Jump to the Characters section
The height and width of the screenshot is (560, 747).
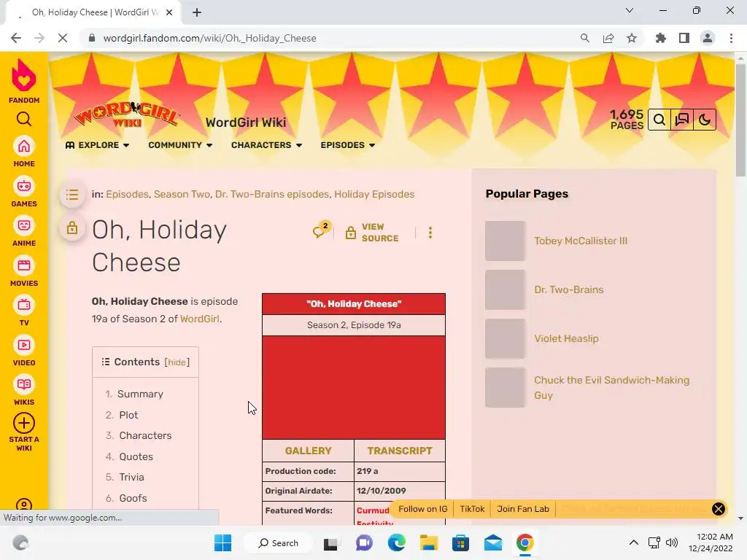[145, 436]
